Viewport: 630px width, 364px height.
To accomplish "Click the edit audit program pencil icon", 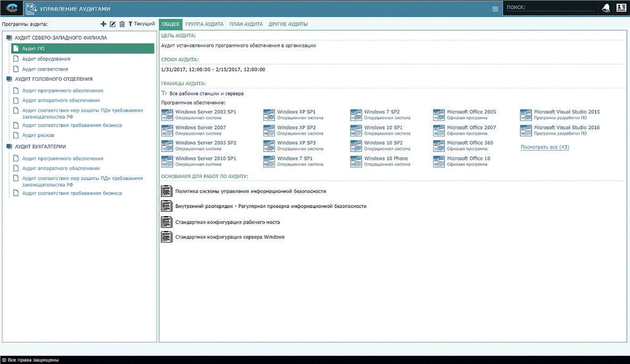I will [112, 24].
